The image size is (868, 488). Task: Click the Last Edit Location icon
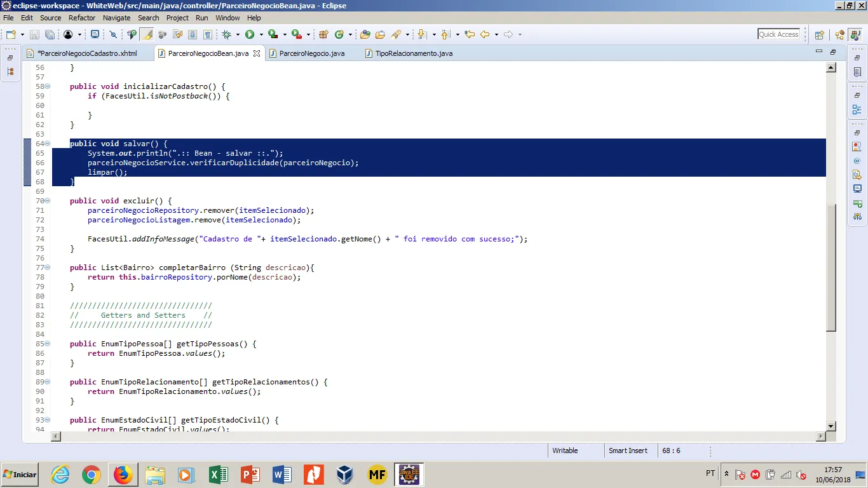pos(470,34)
